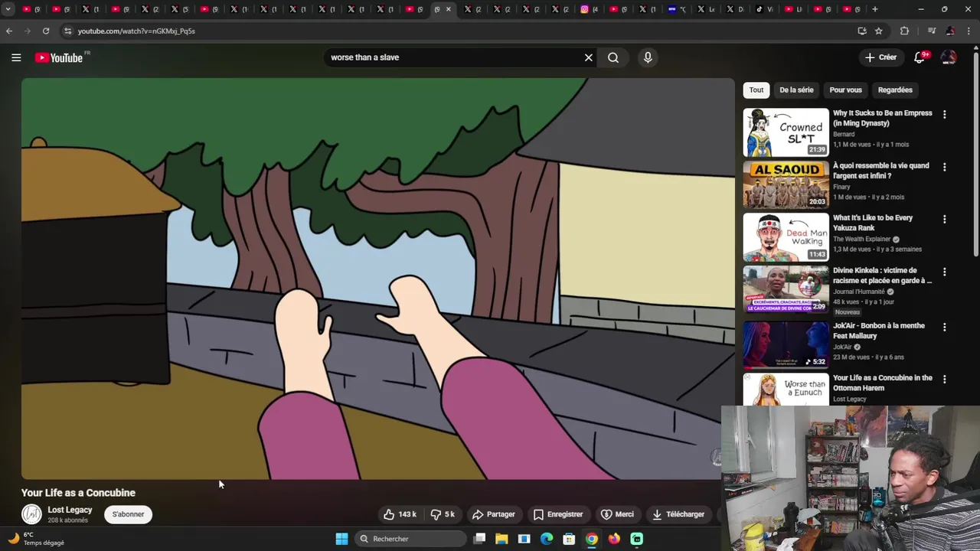Close the current browser tab
This screenshot has height=551, width=980.
point(449,9)
